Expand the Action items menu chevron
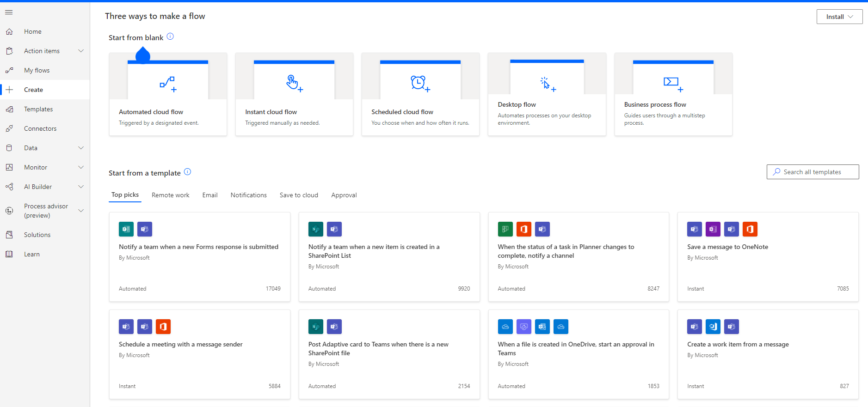Viewport: 868px width, 407px height. pyautogui.click(x=81, y=51)
